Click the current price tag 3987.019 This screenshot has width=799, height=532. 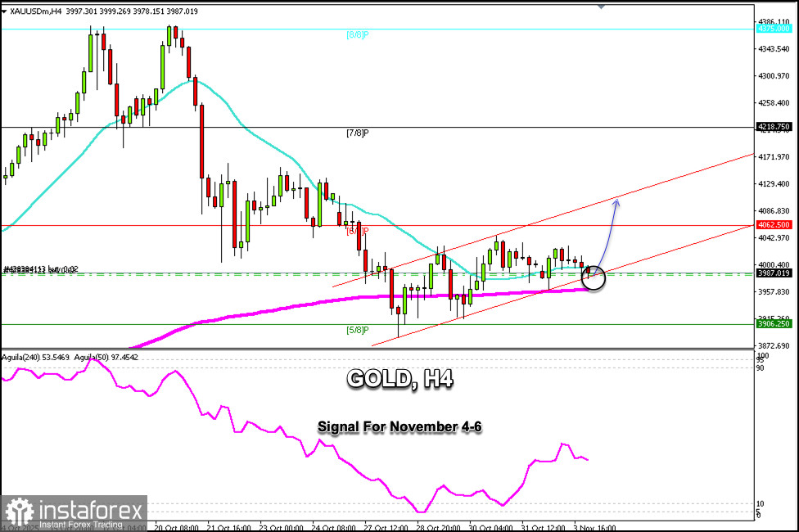[774, 273]
